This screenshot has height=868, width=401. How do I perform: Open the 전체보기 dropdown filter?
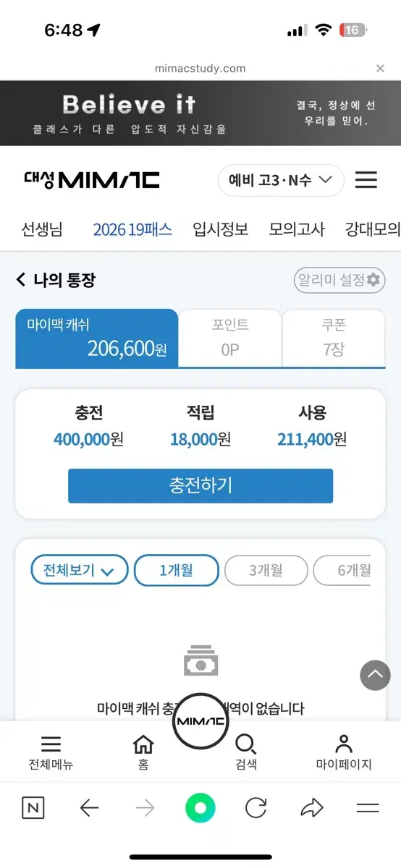pos(80,570)
